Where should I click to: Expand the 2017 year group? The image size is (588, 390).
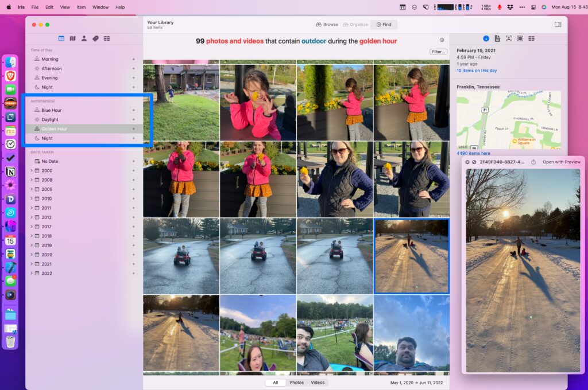pyautogui.click(x=32, y=227)
